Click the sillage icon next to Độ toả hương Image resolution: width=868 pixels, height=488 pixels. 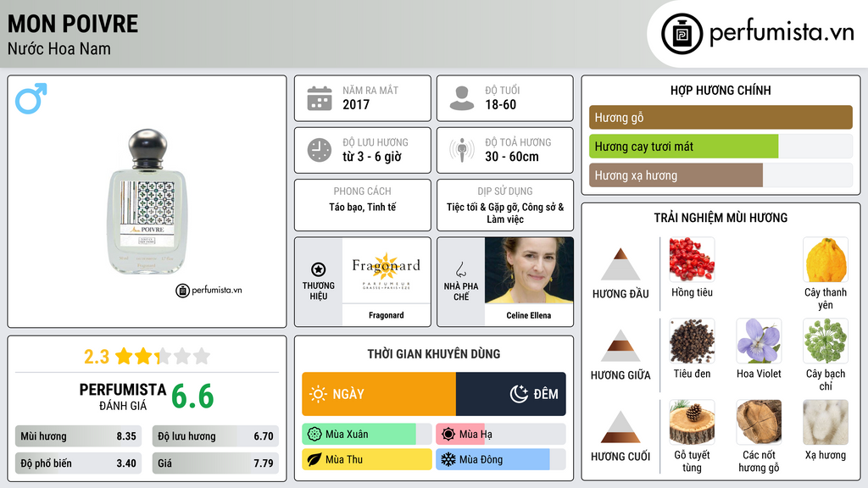coord(462,150)
